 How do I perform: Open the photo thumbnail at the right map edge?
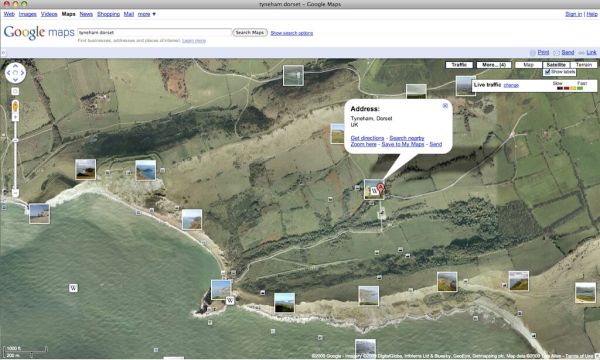tap(585, 293)
